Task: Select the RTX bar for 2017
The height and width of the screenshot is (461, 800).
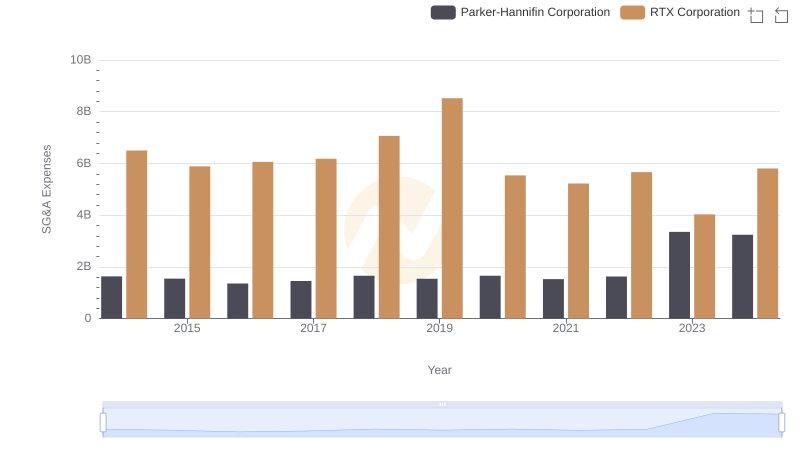Action: point(326,239)
